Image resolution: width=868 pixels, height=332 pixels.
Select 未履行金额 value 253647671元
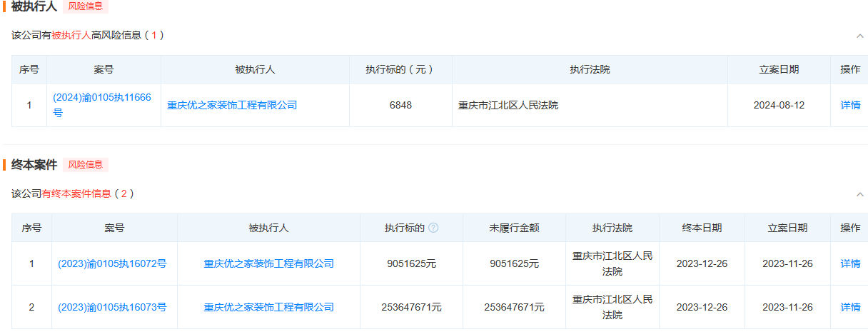(514, 307)
